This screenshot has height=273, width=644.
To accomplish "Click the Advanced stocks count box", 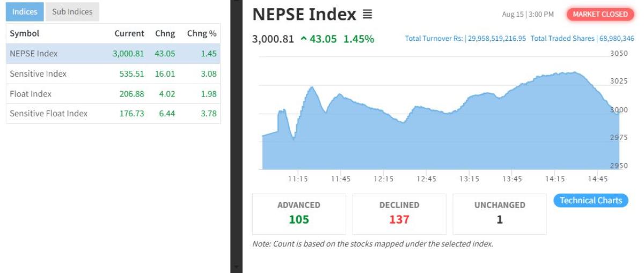I will 298,213.
